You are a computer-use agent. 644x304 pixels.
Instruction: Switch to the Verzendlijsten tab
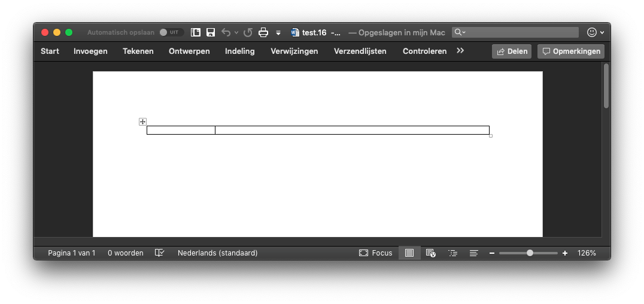360,51
